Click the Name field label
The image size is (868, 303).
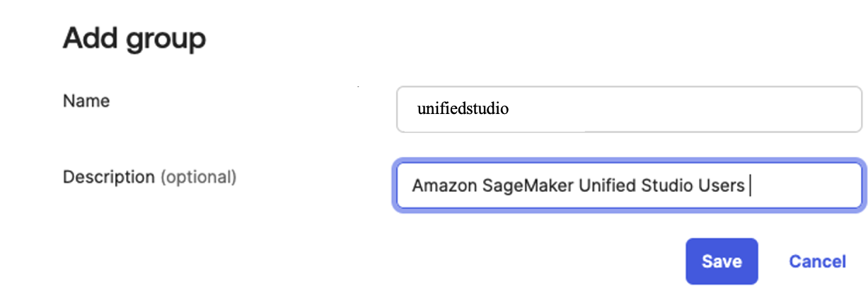pos(86,101)
